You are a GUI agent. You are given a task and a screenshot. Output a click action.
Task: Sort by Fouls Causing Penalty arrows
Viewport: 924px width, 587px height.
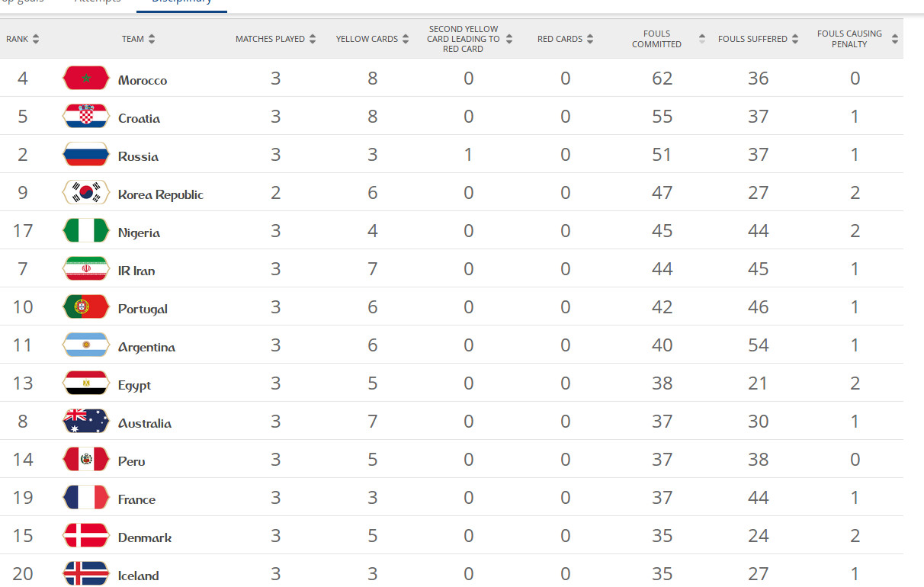[894, 39]
